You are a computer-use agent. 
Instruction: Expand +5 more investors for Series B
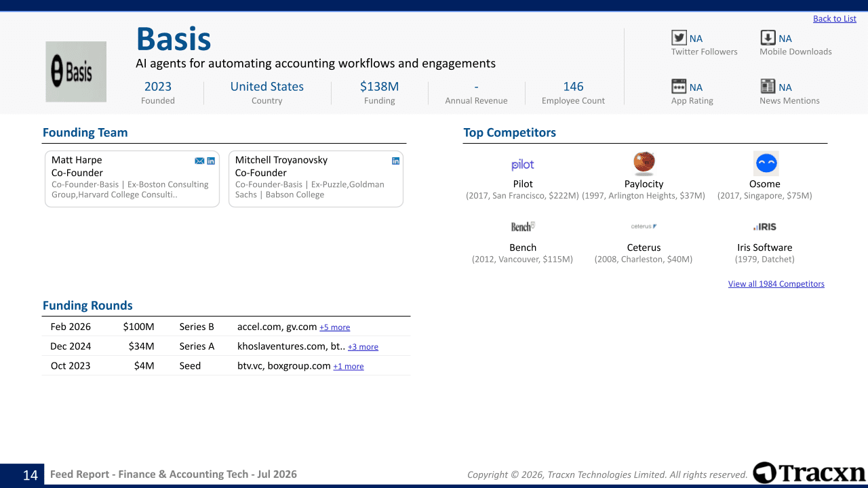[x=335, y=327]
